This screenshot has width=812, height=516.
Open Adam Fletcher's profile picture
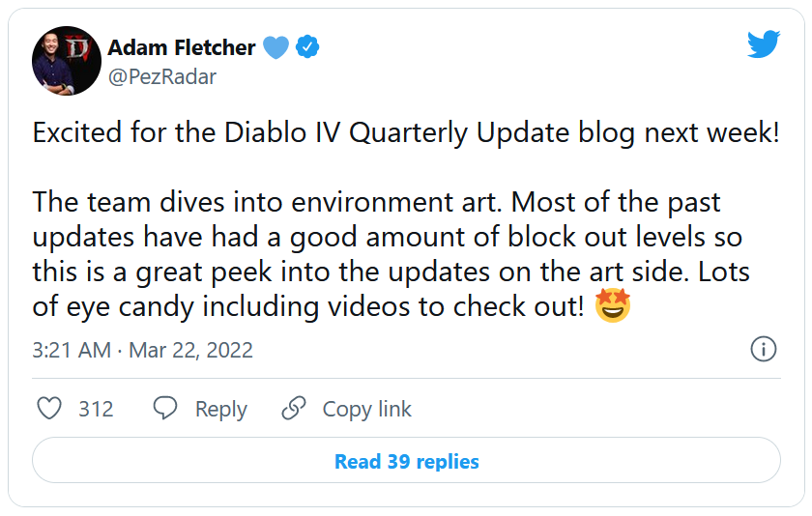tap(66, 60)
